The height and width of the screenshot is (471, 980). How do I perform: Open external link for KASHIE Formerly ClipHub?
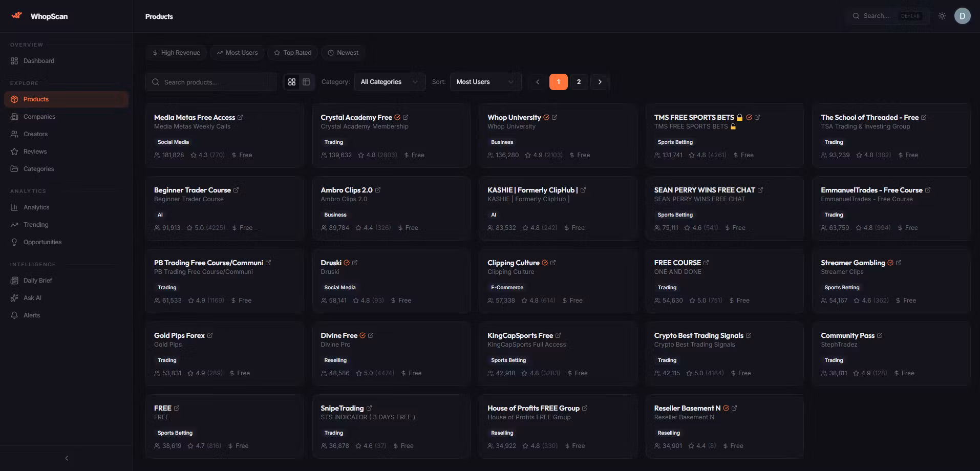pos(583,190)
